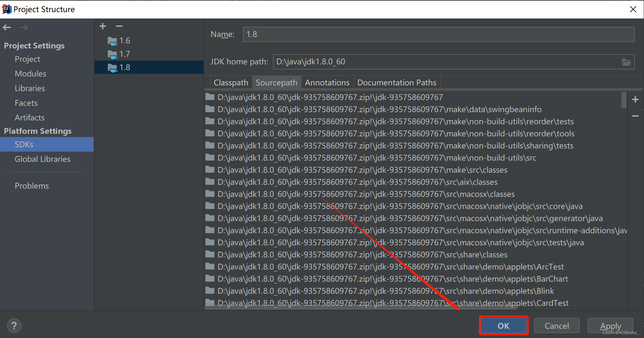The image size is (644, 338).
Task: Click the Apply button
Action: [610, 326]
